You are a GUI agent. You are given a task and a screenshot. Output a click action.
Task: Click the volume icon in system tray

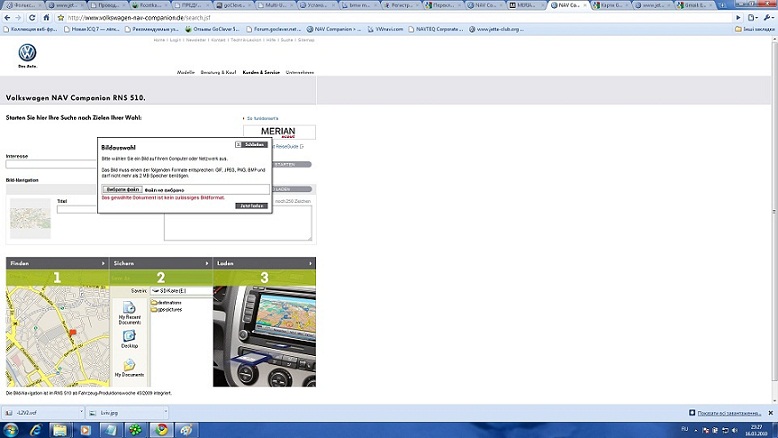click(734, 430)
